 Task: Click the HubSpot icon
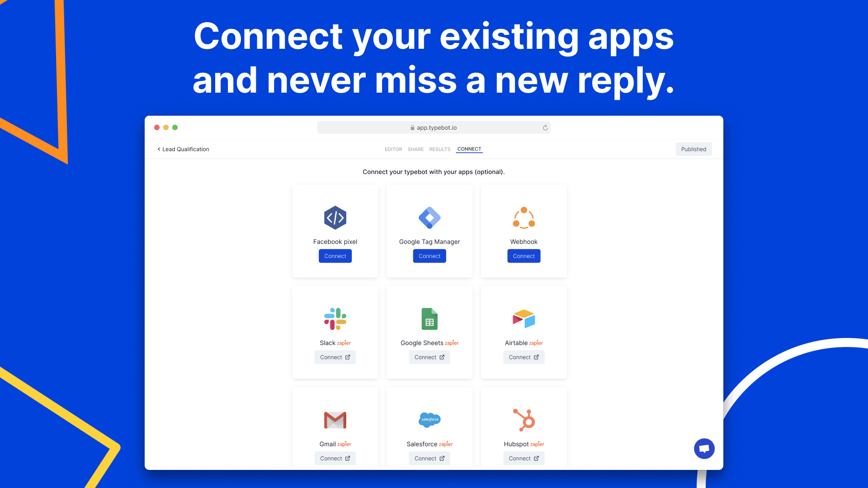pyautogui.click(x=524, y=419)
